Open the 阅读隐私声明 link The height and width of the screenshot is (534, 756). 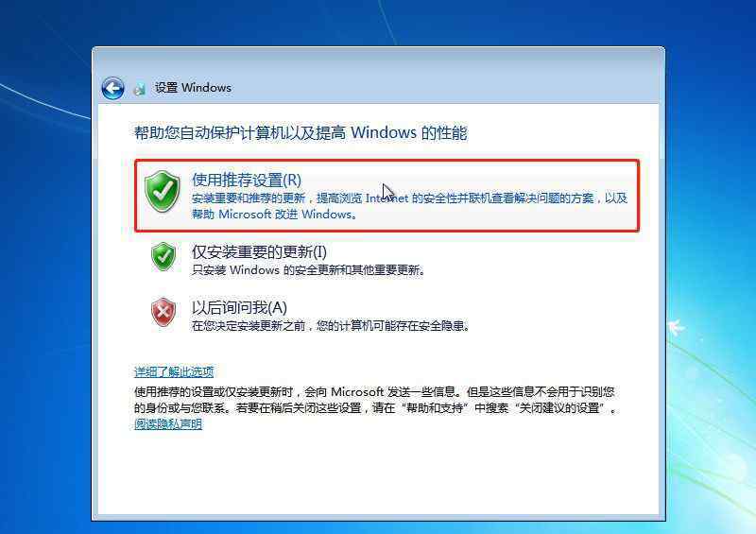(168, 424)
